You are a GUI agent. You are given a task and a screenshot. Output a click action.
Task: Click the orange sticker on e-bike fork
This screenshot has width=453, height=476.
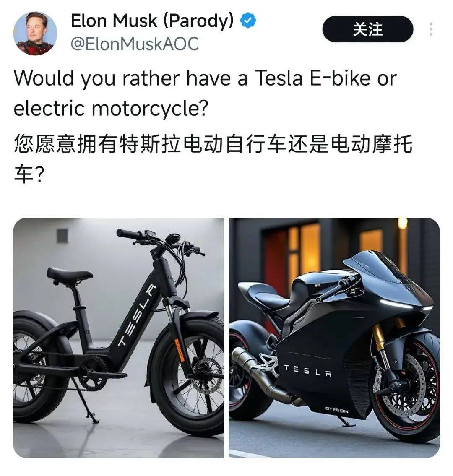179,350
